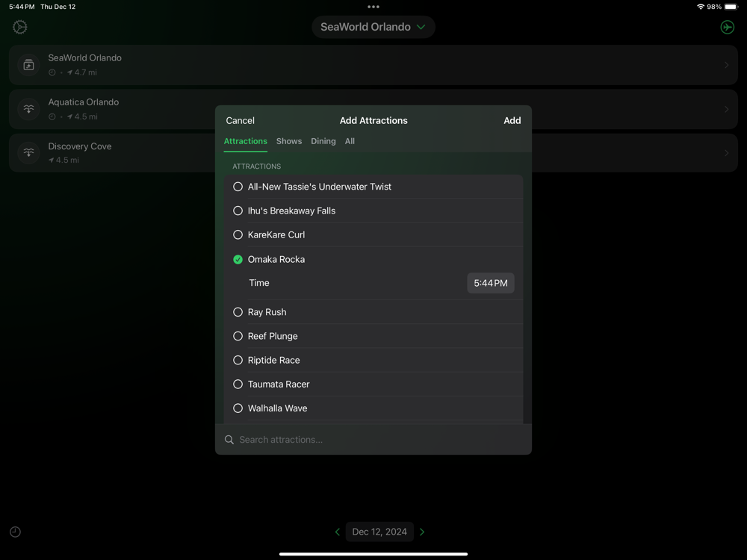Tap the Discovery Cove park name
The width and height of the screenshot is (747, 560).
[80, 146]
